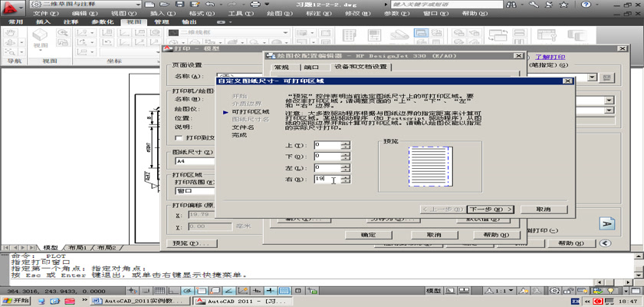Click the Windows 开始 Start button

[16, 302]
